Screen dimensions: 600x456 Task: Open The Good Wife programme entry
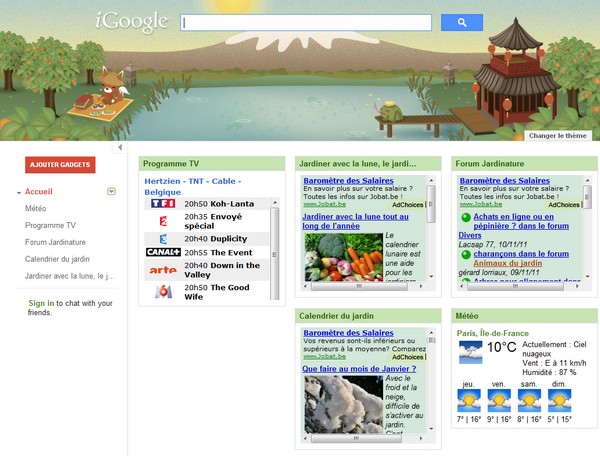point(217,292)
